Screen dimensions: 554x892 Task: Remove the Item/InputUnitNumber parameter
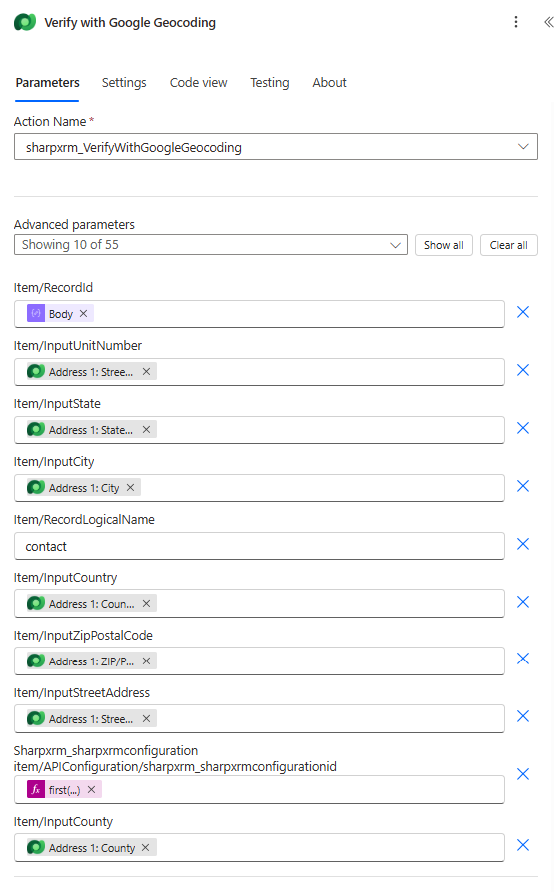(x=523, y=370)
